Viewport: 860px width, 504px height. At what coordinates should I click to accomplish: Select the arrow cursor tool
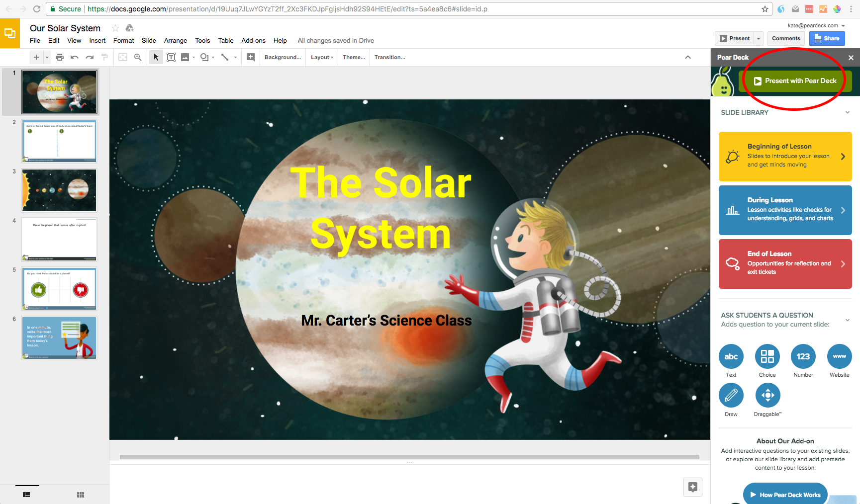click(156, 57)
